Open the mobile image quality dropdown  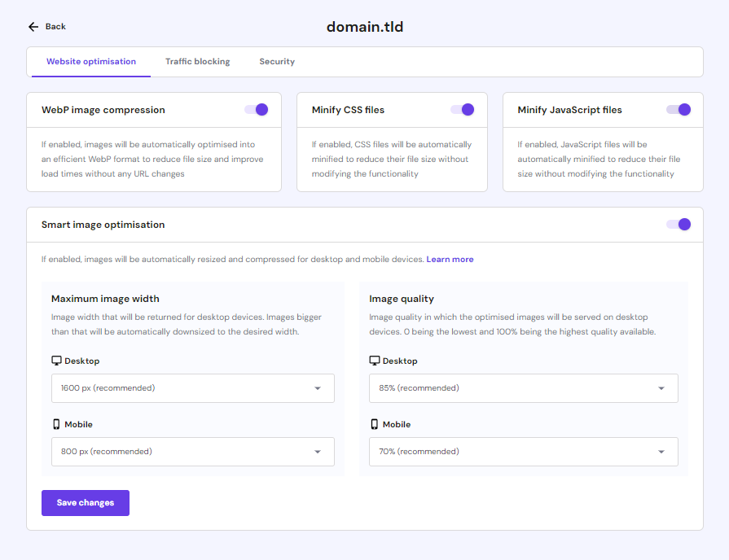pyautogui.click(x=524, y=451)
